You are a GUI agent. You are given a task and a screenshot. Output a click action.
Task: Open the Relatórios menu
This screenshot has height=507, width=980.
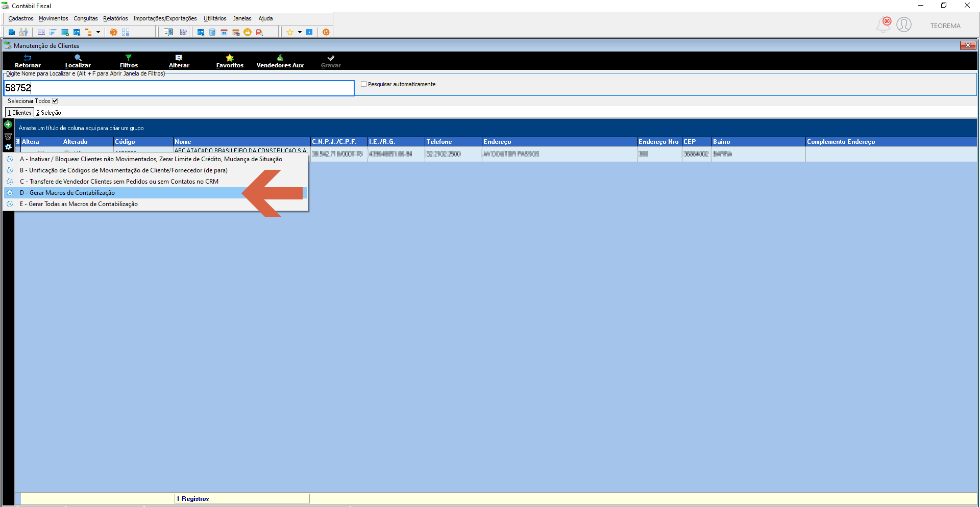(115, 18)
